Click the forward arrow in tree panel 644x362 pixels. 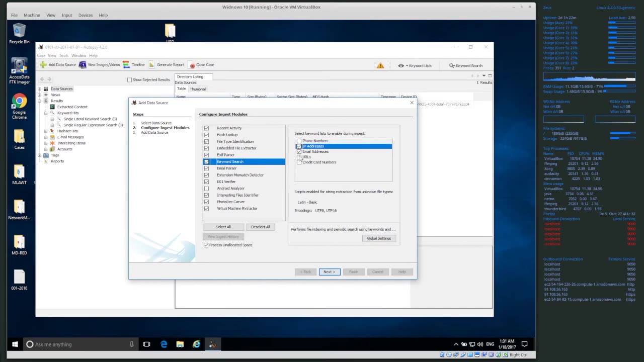click(x=49, y=79)
